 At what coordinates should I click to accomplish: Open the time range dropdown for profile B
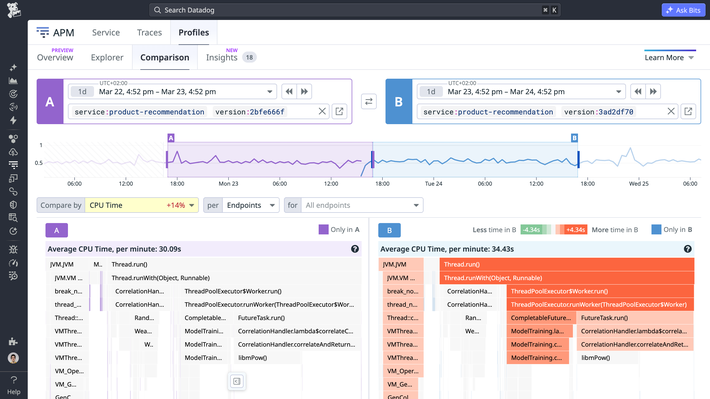pyautogui.click(x=521, y=91)
